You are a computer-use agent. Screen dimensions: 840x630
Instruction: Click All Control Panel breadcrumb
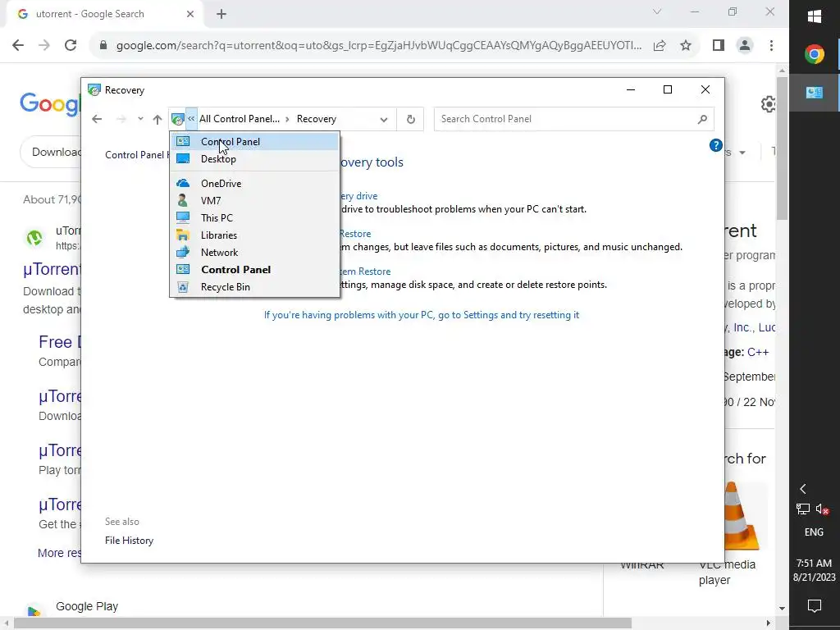(240, 119)
